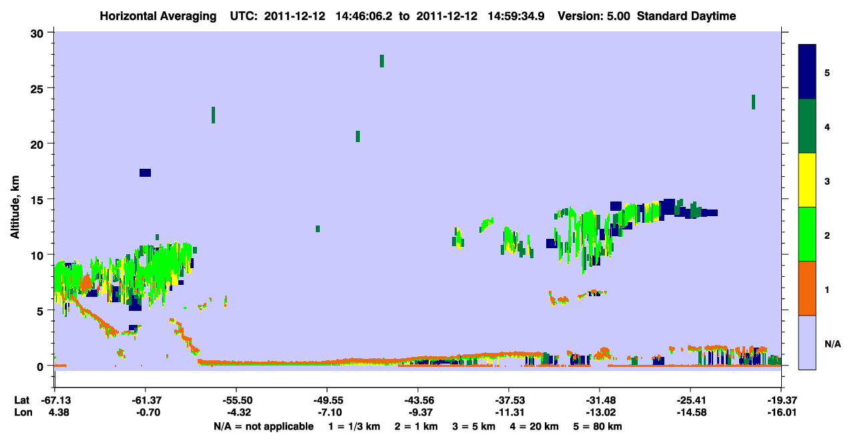The image size is (868, 445).
Task: Click the altitude tick label 10
Action: point(39,255)
